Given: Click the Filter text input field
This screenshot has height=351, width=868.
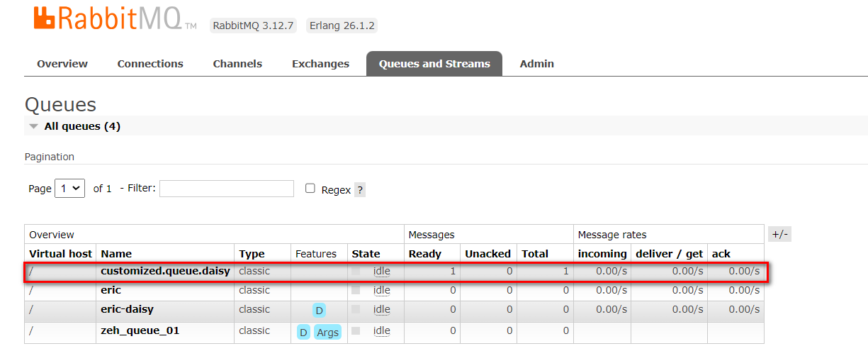Looking at the screenshot, I should pyautogui.click(x=227, y=189).
